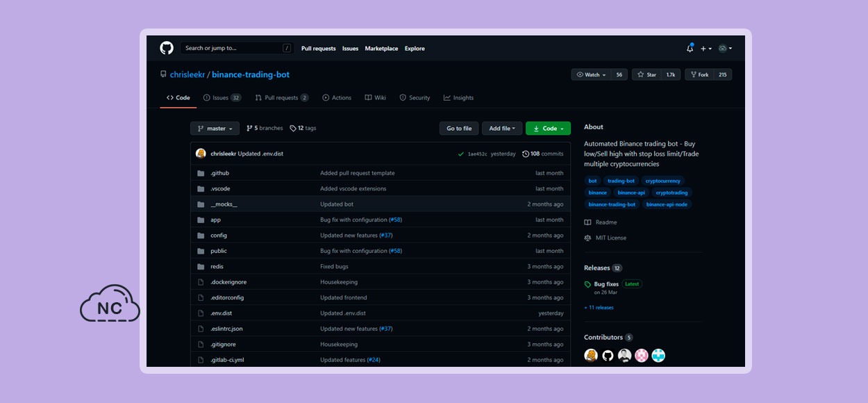Open the chrisleekr owner link in the repository title

[x=187, y=74]
